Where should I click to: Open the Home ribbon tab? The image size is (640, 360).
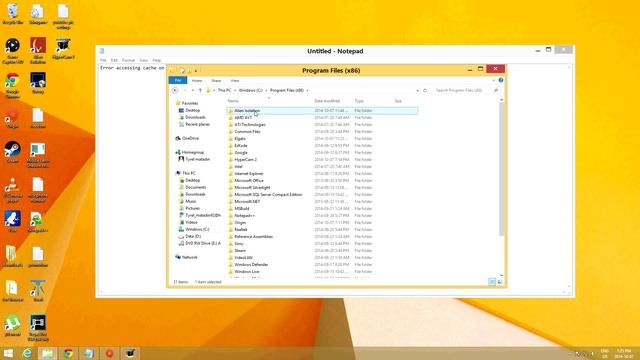[197, 81]
